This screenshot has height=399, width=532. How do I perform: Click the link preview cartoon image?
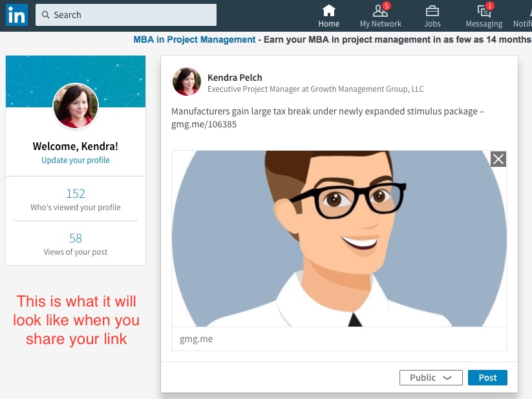pyautogui.click(x=339, y=239)
